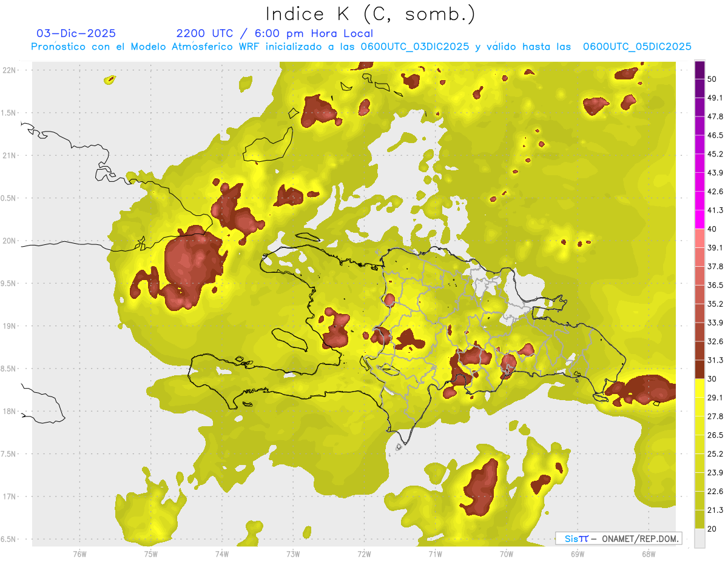Click the colorbar value "31.3"
Screen dimensions: 728x562
pos(715,360)
